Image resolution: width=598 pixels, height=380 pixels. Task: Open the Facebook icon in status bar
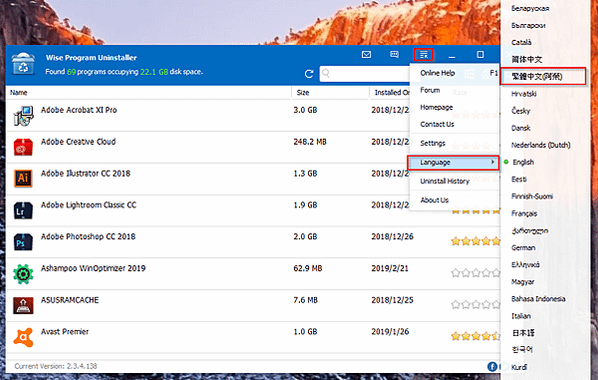click(x=492, y=367)
